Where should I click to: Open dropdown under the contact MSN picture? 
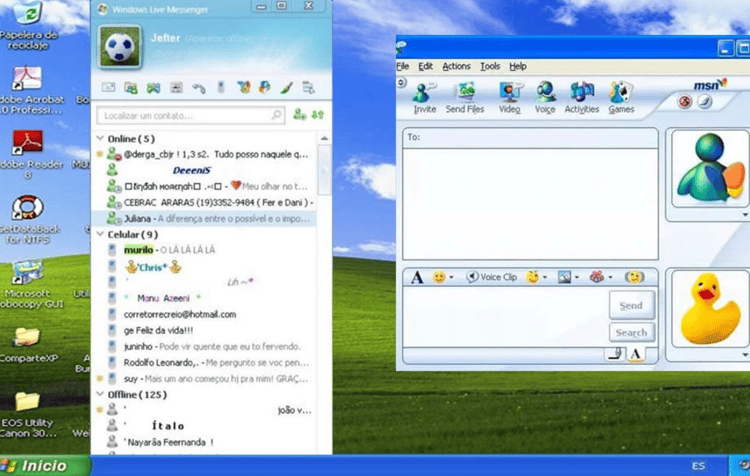click(745, 215)
